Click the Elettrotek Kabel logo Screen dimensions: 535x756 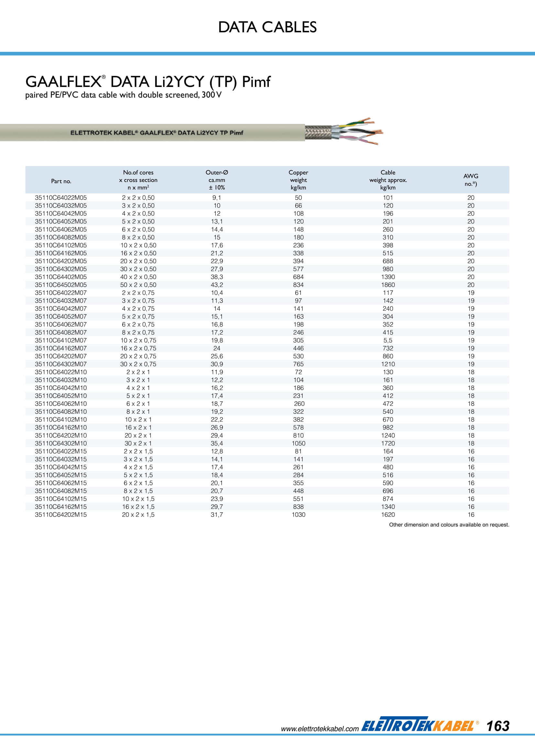[420, 724]
